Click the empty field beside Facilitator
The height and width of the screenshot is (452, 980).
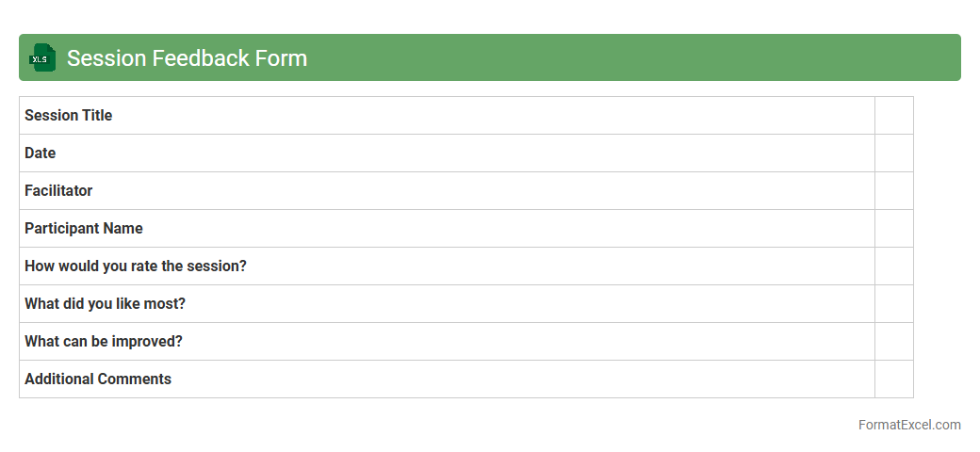[x=893, y=191]
